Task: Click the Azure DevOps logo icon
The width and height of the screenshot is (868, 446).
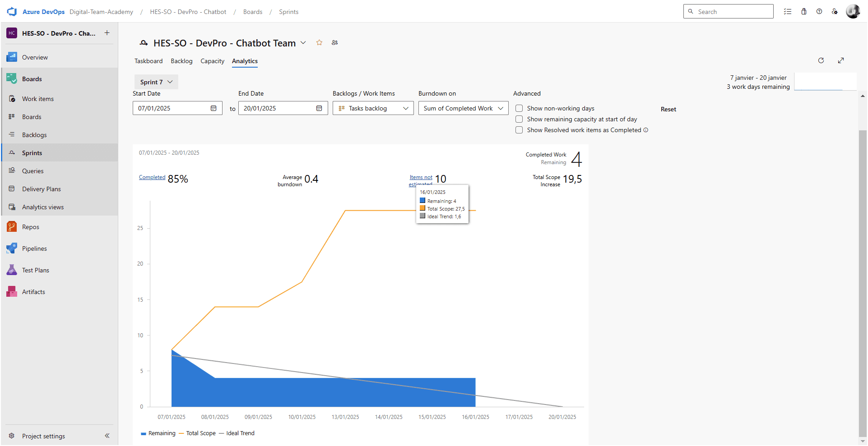Action: tap(12, 12)
